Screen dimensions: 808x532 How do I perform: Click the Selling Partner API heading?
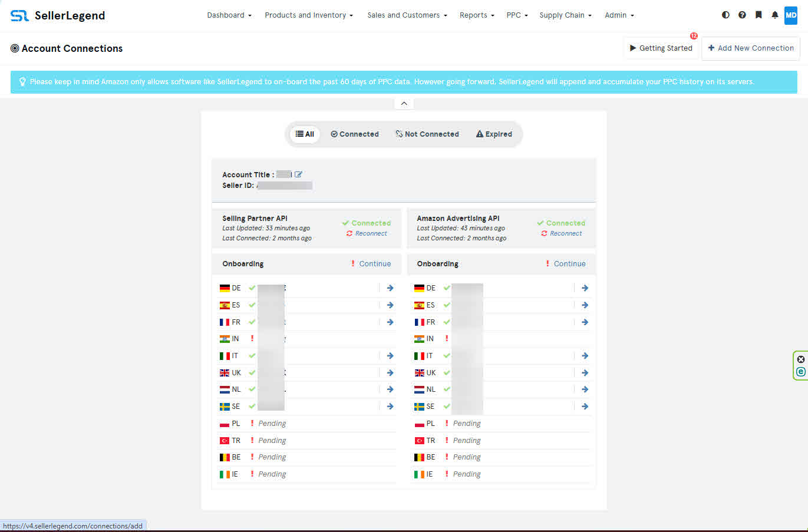coord(255,219)
